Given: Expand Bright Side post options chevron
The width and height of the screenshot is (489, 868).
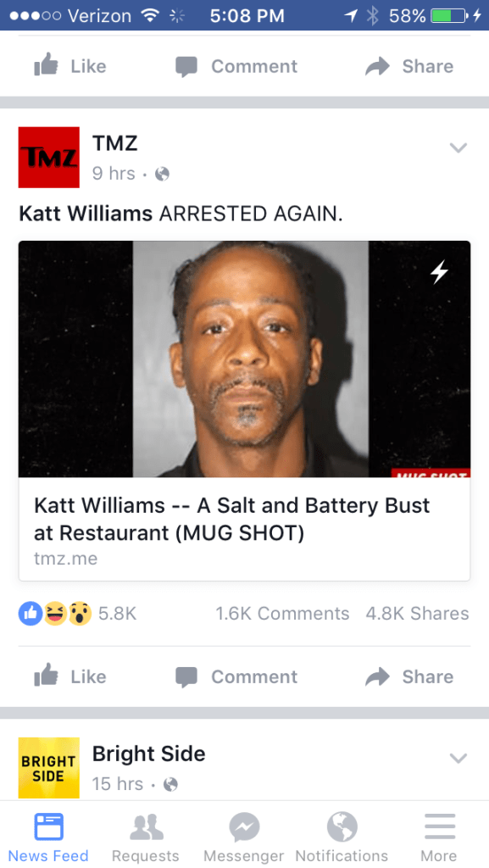Looking at the screenshot, I should click(458, 758).
